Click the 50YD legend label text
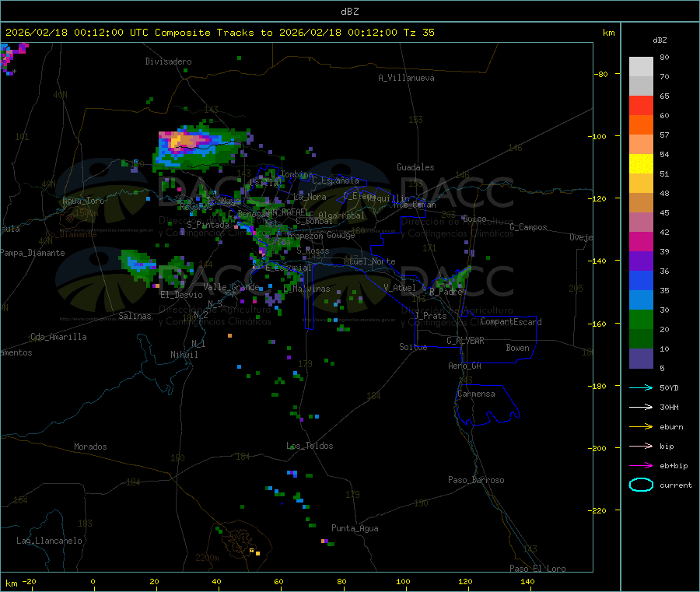Screen dimensions: 700x592 [669, 387]
